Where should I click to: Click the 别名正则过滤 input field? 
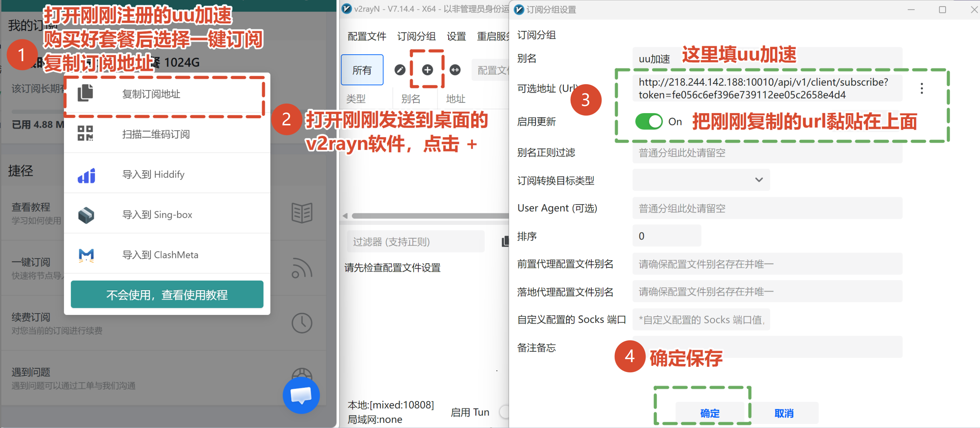767,153
